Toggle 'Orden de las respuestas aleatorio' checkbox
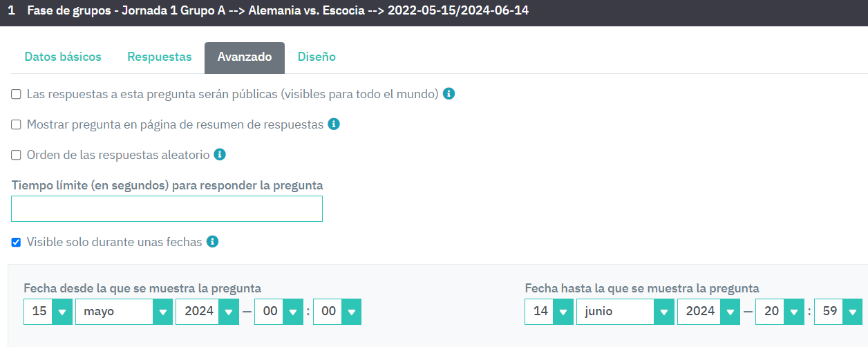Image resolution: width=868 pixels, height=347 pixels. [16, 156]
